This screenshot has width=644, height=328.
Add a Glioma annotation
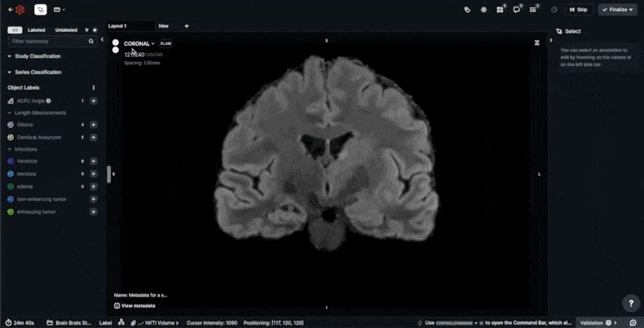coord(93,125)
